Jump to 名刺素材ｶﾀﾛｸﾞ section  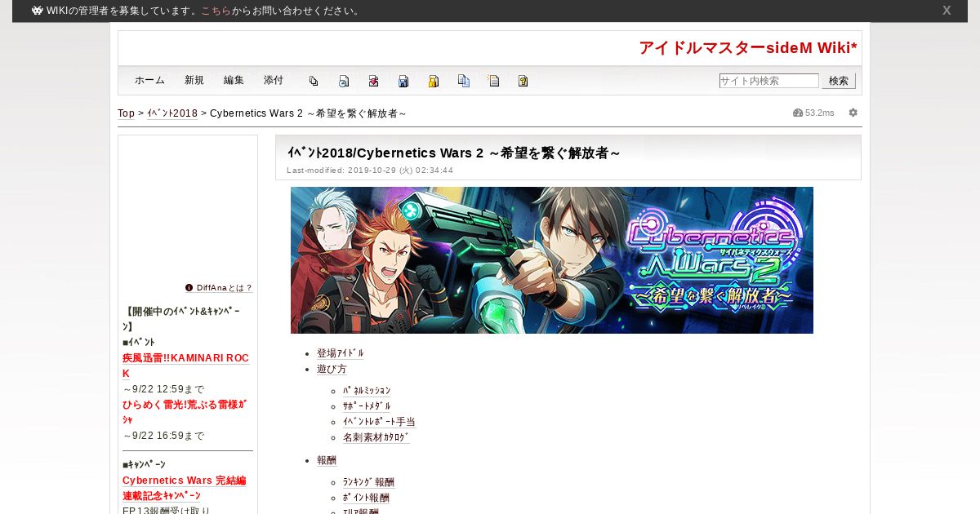point(376,437)
